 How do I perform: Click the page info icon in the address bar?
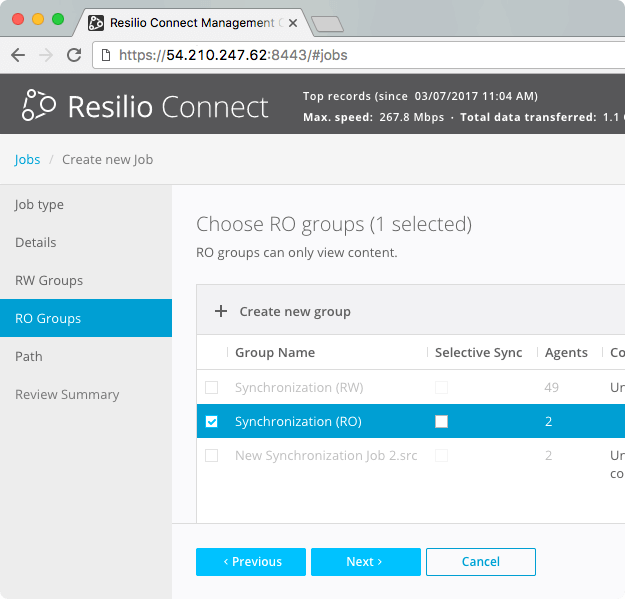[106, 55]
